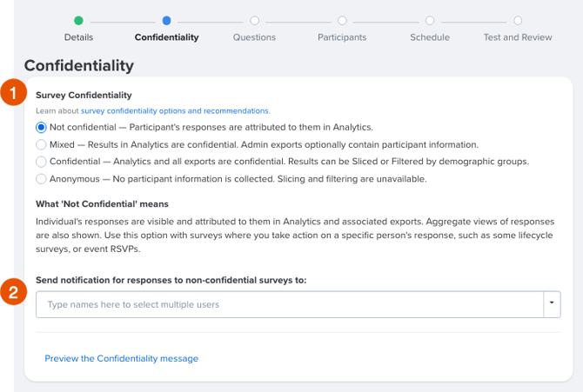The width and height of the screenshot is (583, 392).
Task: Select the Not confidential radio option
Action: [x=41, y=128]
